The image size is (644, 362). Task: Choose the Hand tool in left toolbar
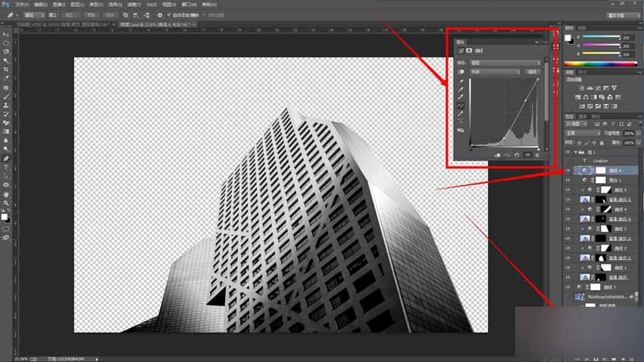point(6,194)
